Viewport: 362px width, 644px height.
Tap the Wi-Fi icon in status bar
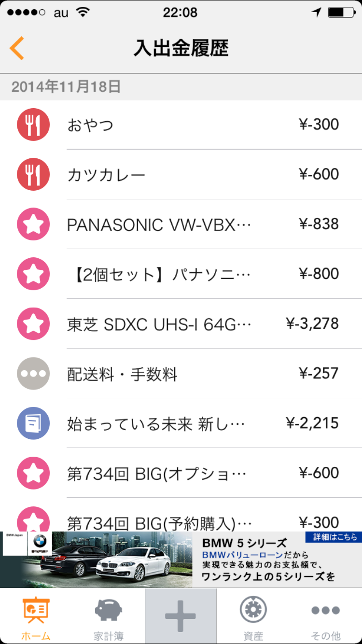[x=83, y=13]
